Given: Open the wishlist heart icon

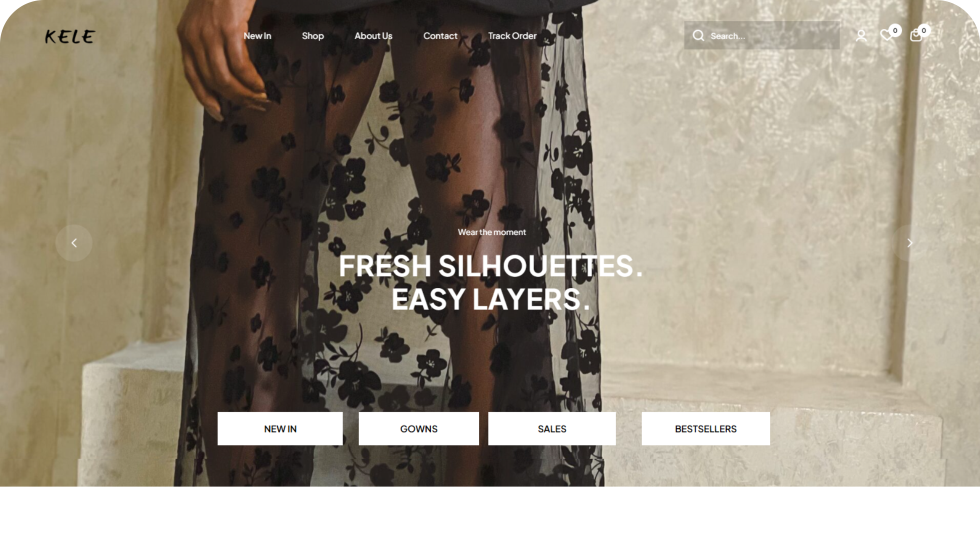Looking at the screenshot, I should 886,35.
